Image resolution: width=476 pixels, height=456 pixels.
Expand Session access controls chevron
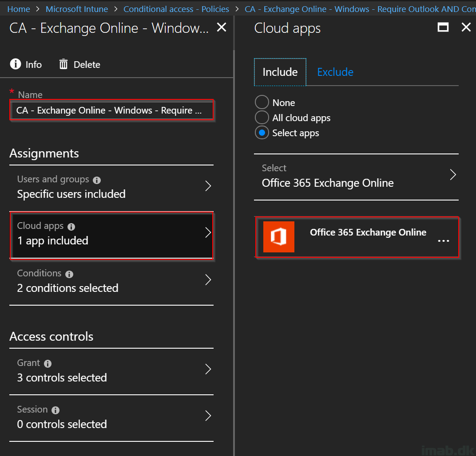click(x=208, y=416)
